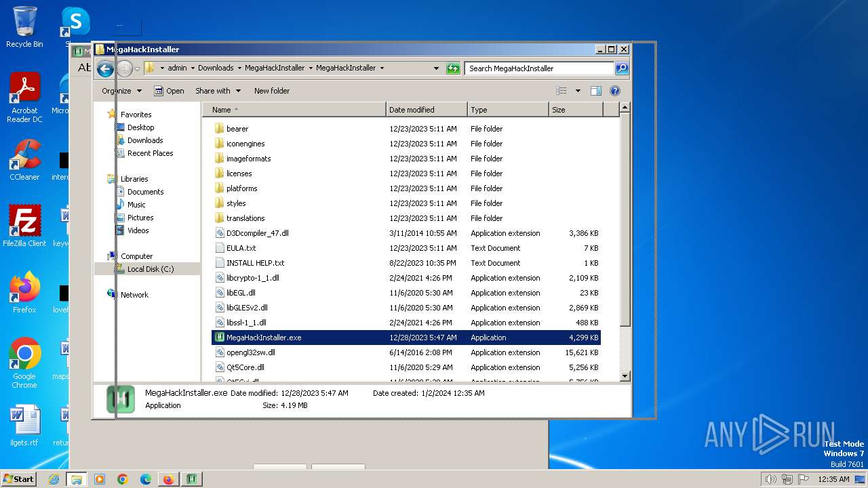This screenshot has height=488, width=868.
Task: Select Network in navigation pane
Action: (134, 295)
